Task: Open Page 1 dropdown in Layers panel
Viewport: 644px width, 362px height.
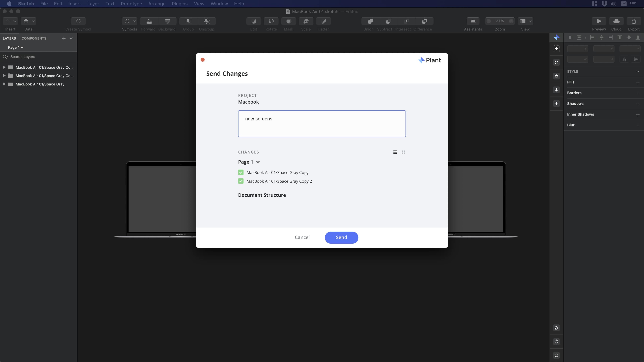Action: point(15,47)
